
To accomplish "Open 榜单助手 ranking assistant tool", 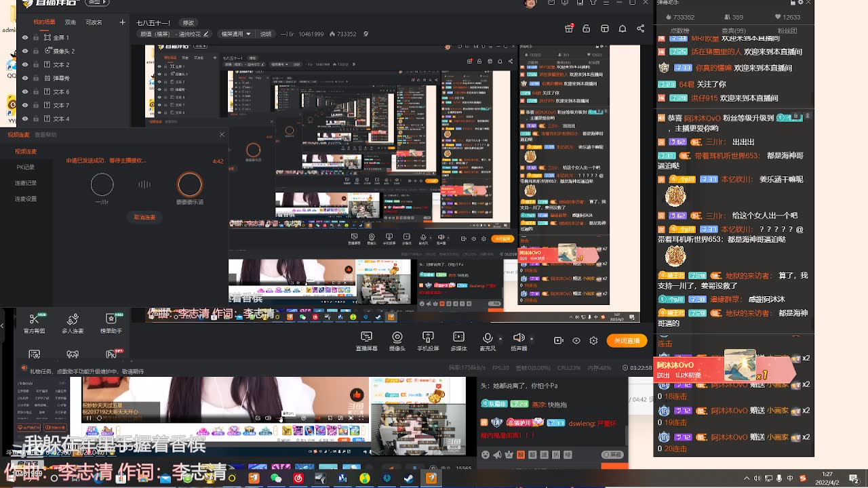I will pyautogui.click(x=111, y=322).
